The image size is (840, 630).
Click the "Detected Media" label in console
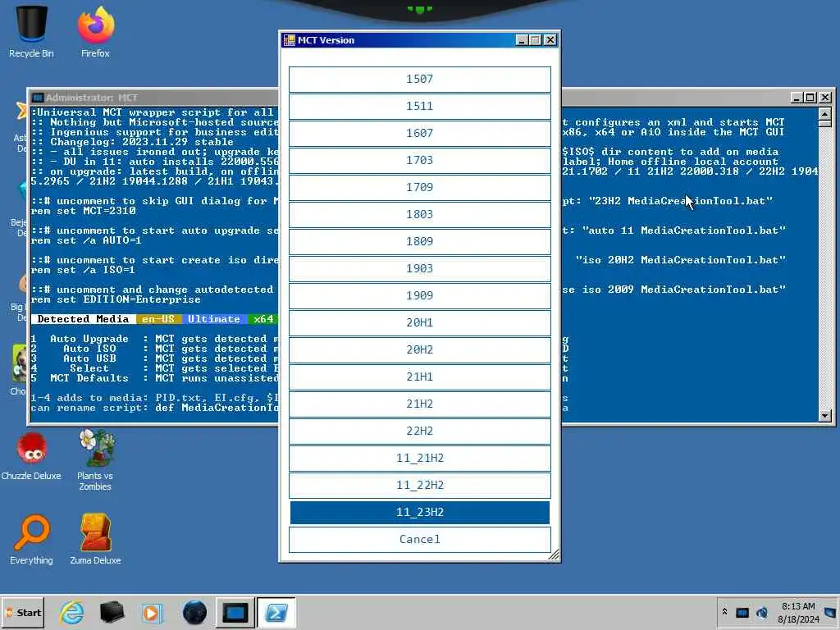coord(83,319)
